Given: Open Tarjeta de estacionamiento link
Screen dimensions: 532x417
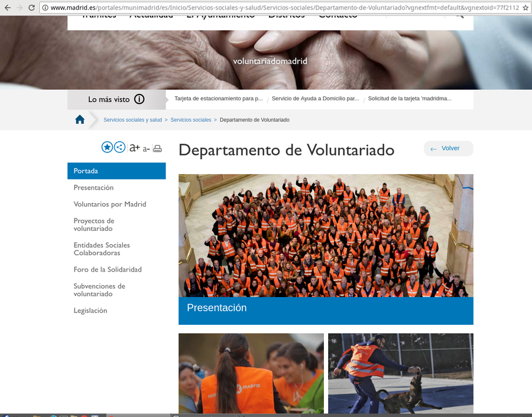Looking at the screenshot, I should click(218, 99).
